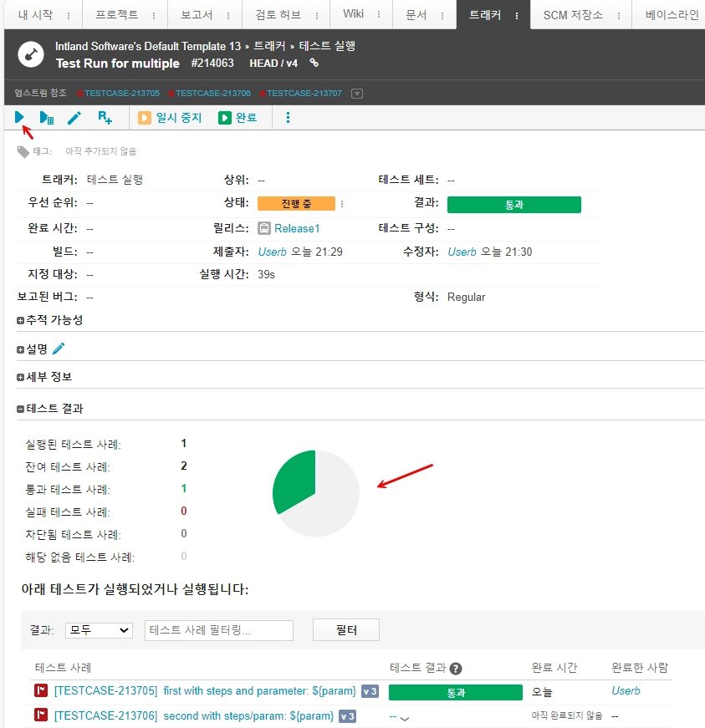
Task: Click the v3 version badge on TESTCASE-213705
Action: point(370,691)
